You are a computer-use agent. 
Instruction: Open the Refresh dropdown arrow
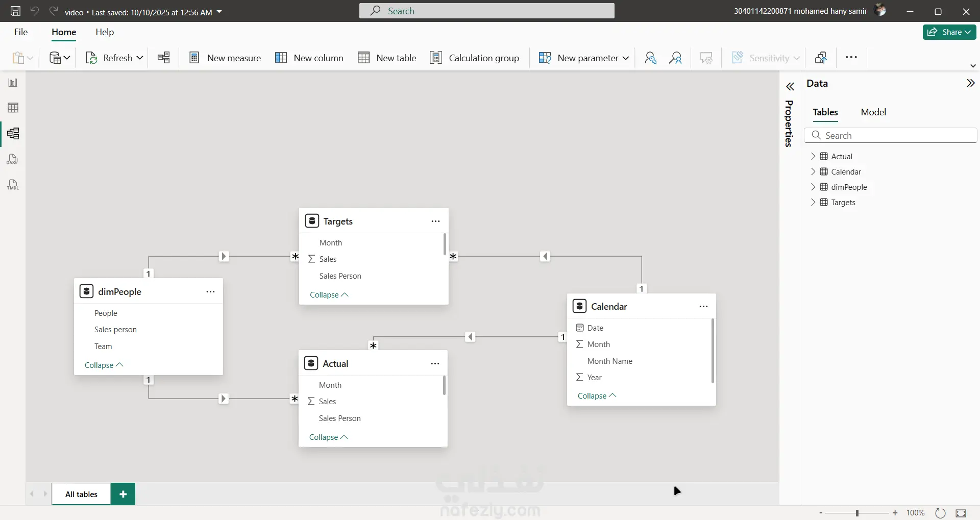(140, 58)
